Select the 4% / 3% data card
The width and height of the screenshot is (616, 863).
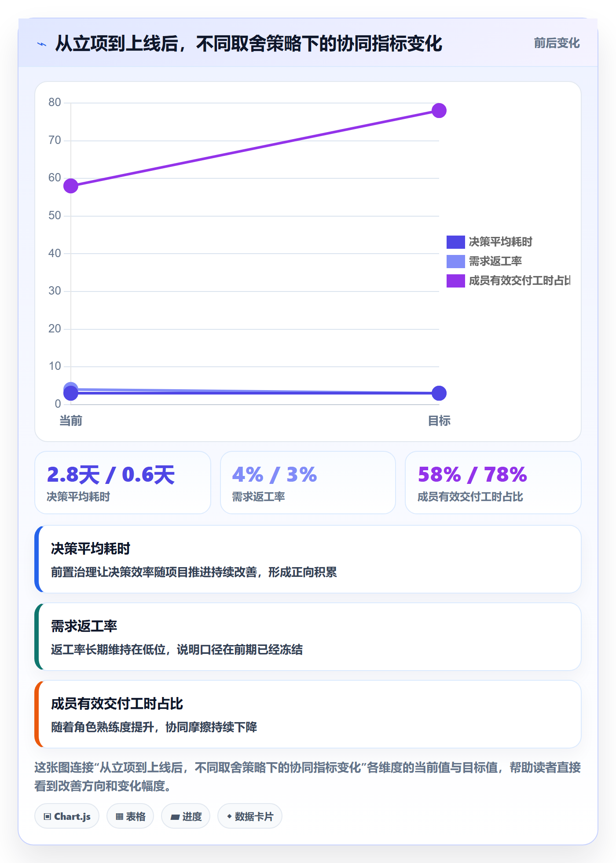[x=308, y=483]
